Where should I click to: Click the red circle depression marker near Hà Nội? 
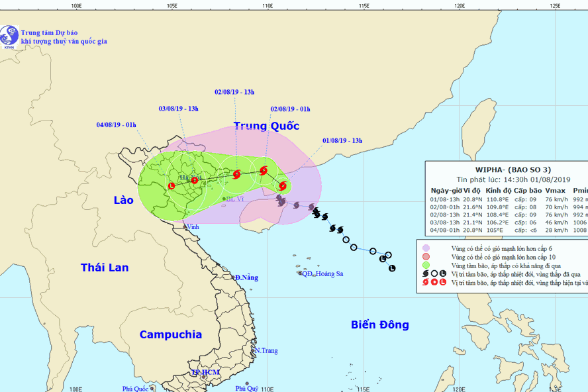pyautogui.click(x=194, y=180)
